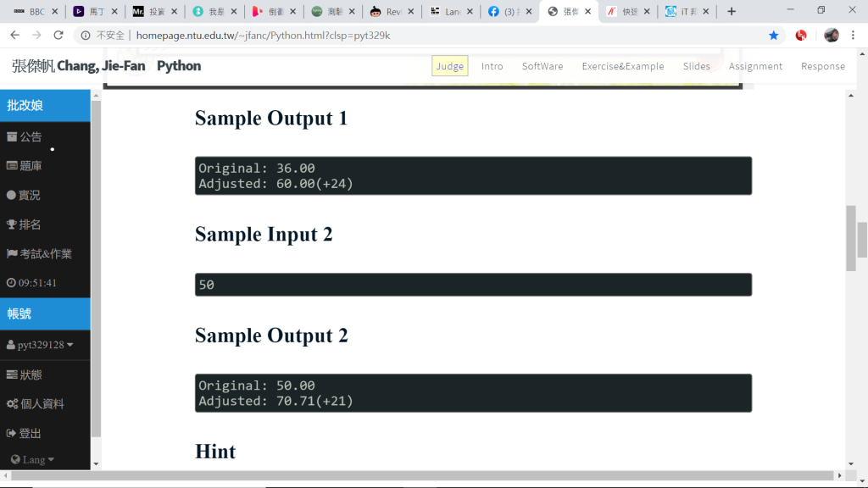
Task: Open the Response nav item
Action: click(823, 66)
